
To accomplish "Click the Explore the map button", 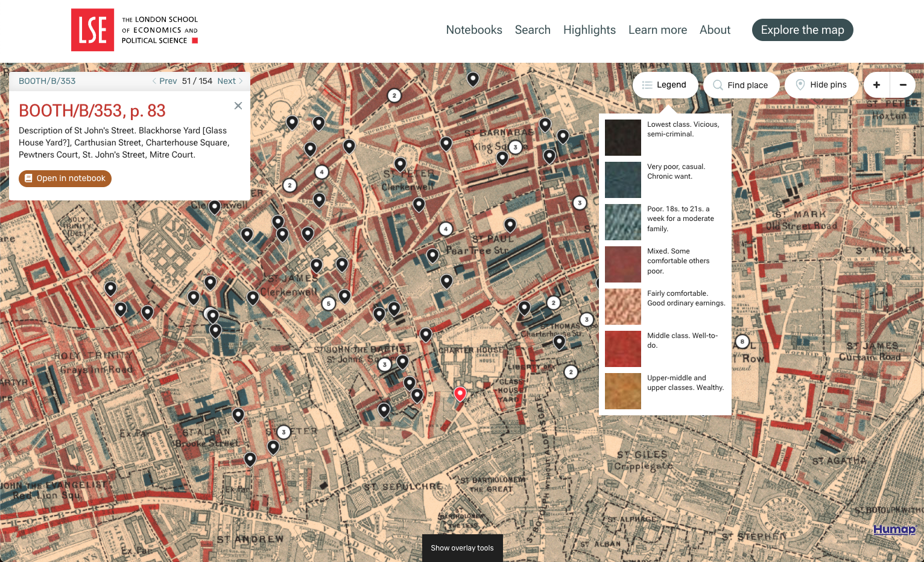I will coord(802,30).
